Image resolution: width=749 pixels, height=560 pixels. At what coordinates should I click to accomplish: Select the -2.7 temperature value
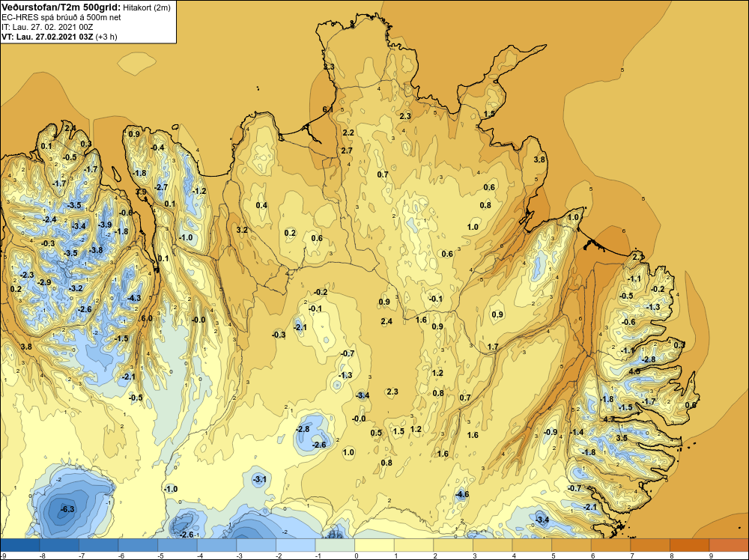161,187
